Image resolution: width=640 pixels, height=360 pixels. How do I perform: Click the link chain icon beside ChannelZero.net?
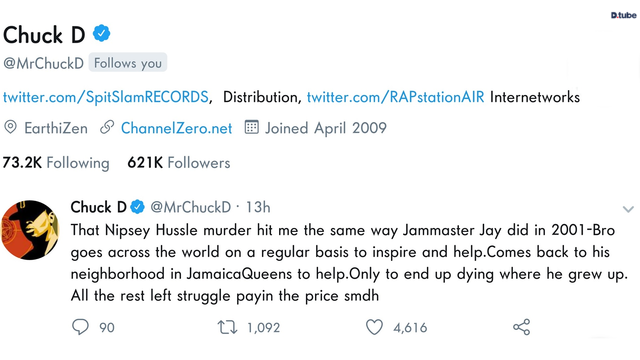pos(107,127)
